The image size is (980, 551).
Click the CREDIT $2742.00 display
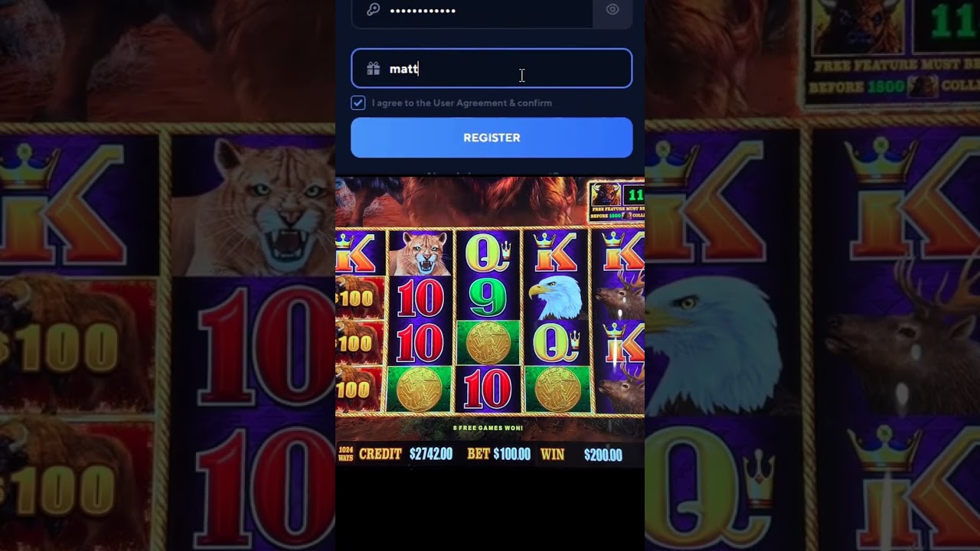coord(406,454)
